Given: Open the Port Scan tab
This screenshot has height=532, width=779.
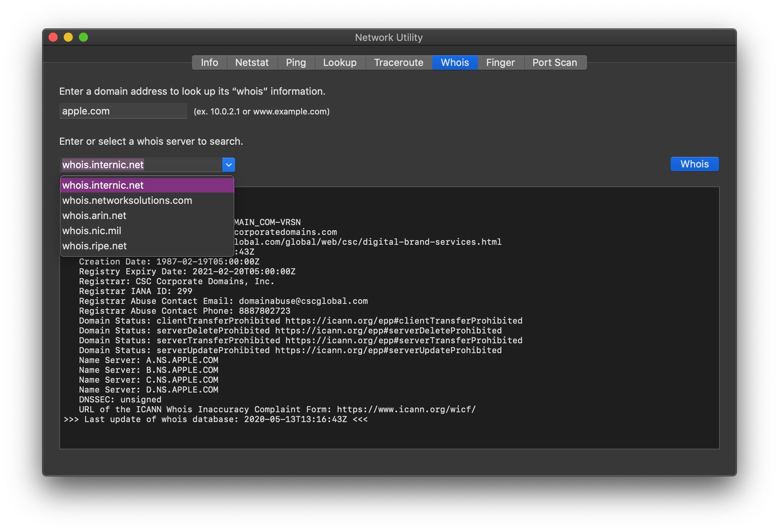Looking at the screenshot, I should point(554,63).
